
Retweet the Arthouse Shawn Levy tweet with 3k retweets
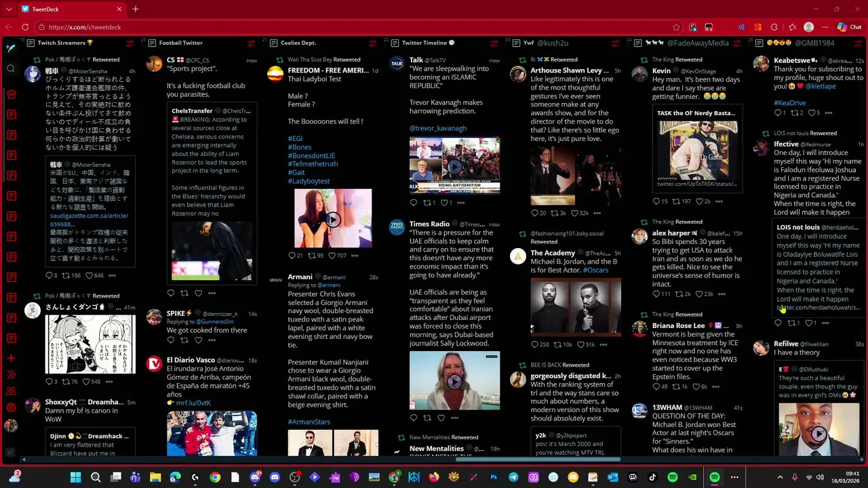point(554,213)
